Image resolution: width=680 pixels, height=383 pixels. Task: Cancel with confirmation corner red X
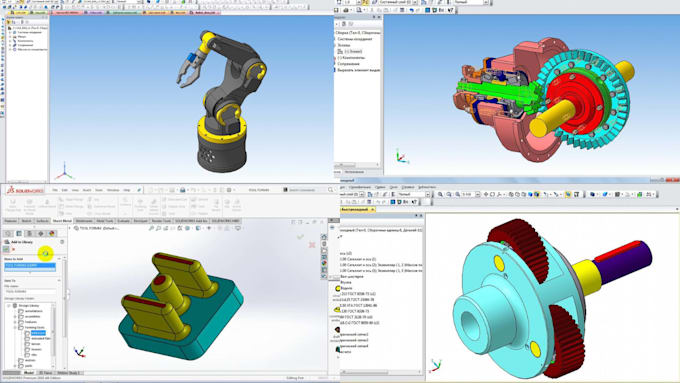pos(312,245)
